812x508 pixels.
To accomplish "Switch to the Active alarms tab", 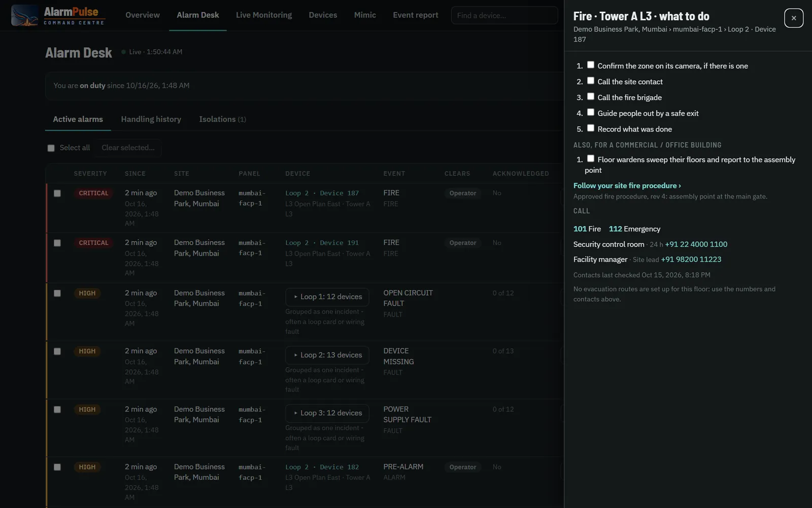I will point(78,119).
